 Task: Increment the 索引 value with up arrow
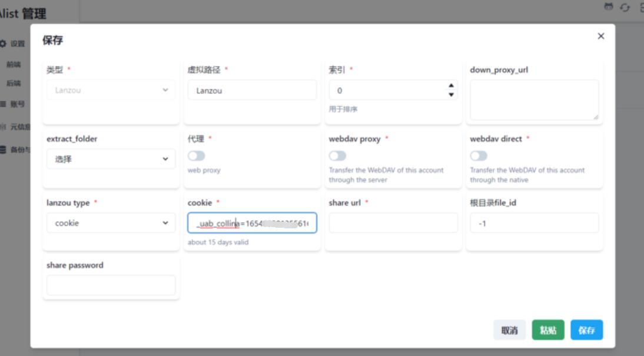coord(451,86)
